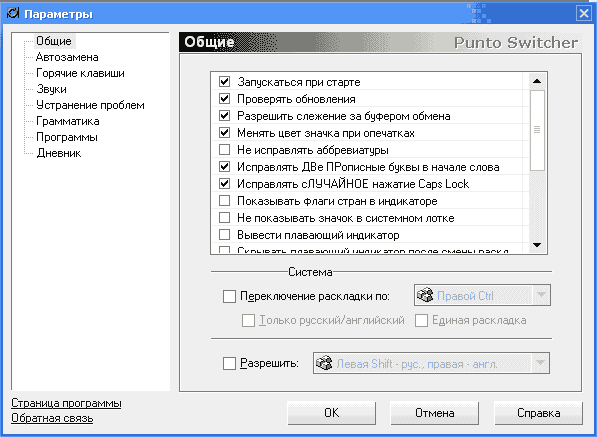Click the options list scroll up arrow

[537, 81]
